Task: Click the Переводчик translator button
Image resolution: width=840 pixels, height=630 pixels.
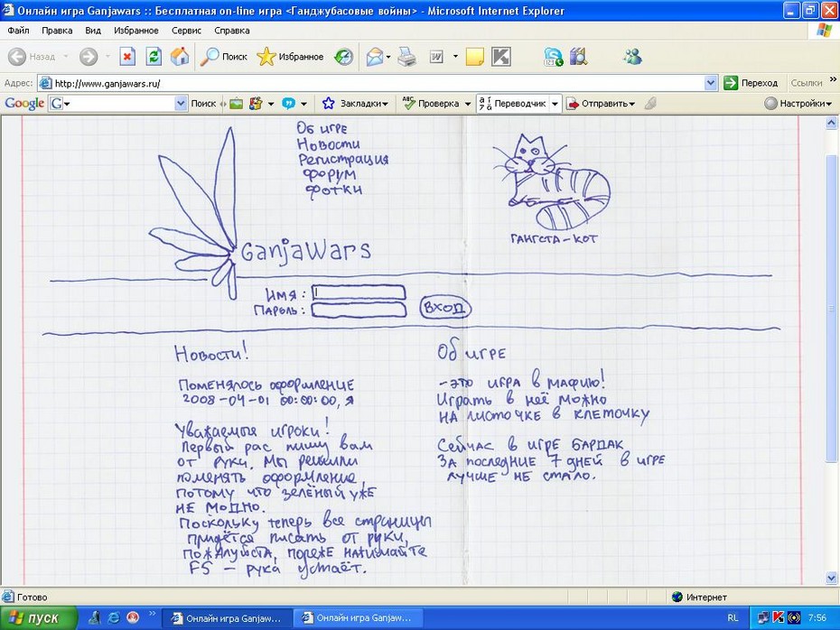Action: 513,103
